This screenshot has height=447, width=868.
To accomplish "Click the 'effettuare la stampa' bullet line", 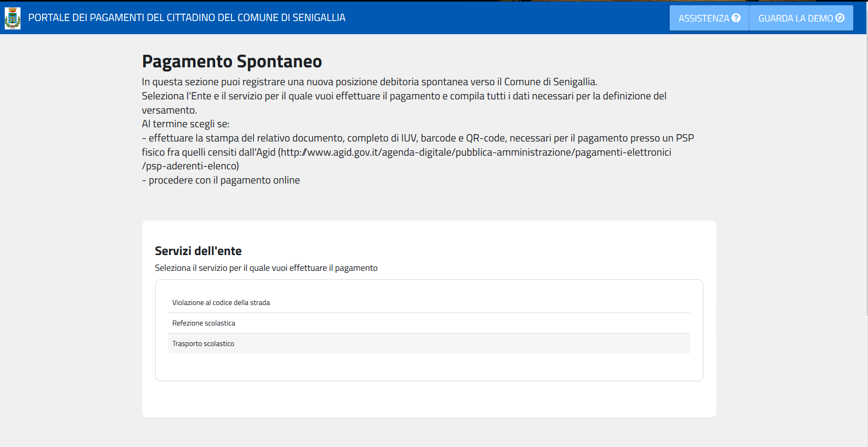I will (417, 138).
